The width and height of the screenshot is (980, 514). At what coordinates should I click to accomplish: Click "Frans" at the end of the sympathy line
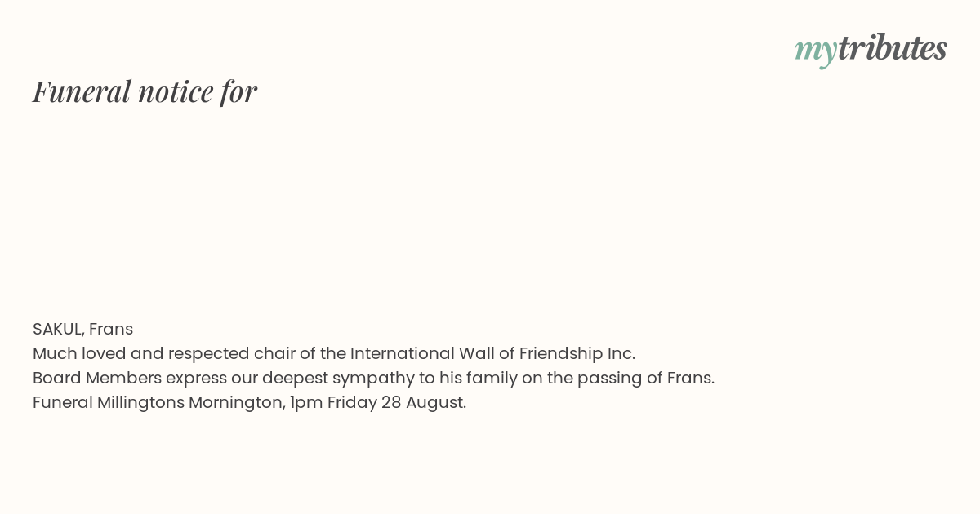coord(690,378)
